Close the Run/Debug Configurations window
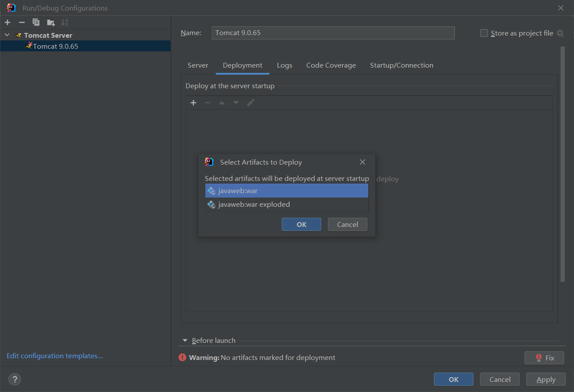Viewport: 574px width, 392px height. click(561, 8)
